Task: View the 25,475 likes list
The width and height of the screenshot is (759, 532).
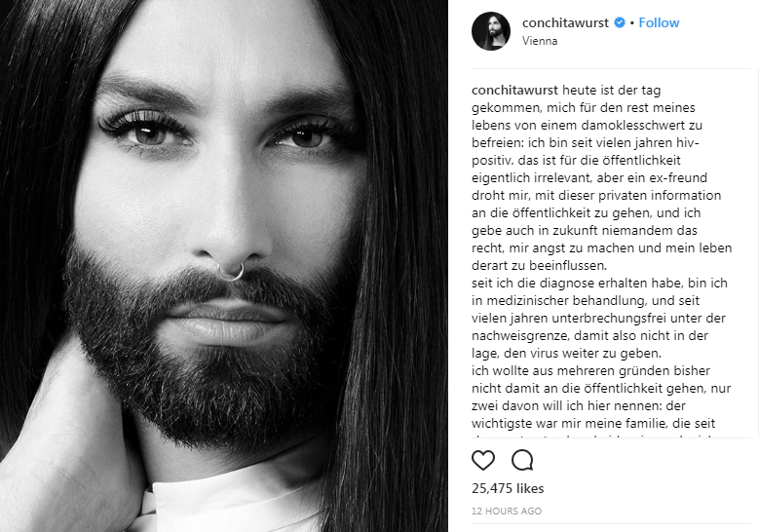Action: 508,488
